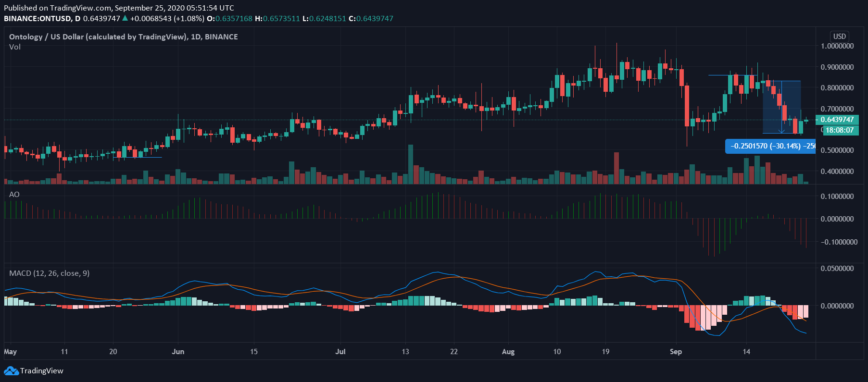Click the MACD axis label 0.0500000
The height and width of the screenshot is (382, 868).
pyautogui.click(x=837, y=269)
